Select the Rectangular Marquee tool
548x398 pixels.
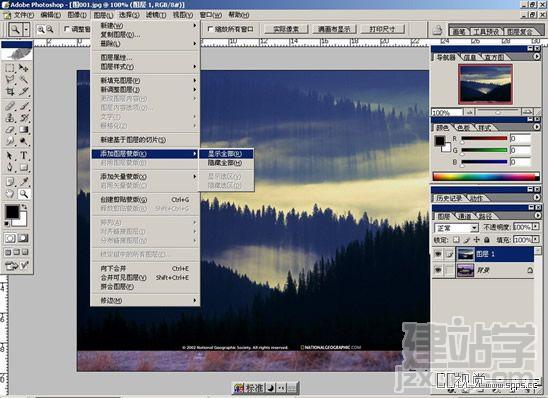[10, 68]
